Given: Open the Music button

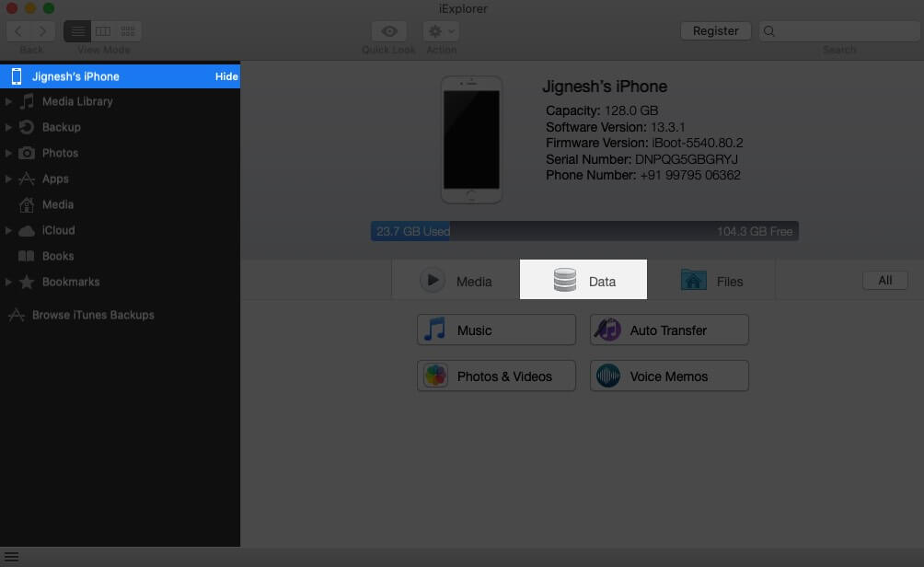Looking at the screenshot, I should [496, 330].
